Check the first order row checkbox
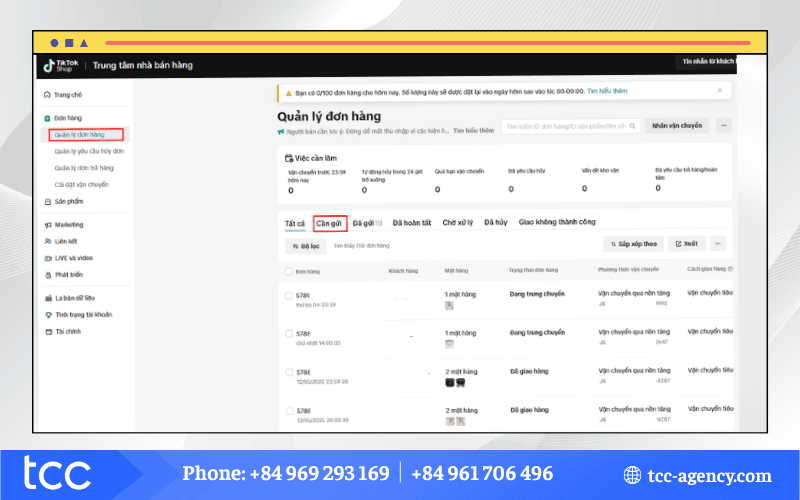800x500 pixels. tap(289, 296)
